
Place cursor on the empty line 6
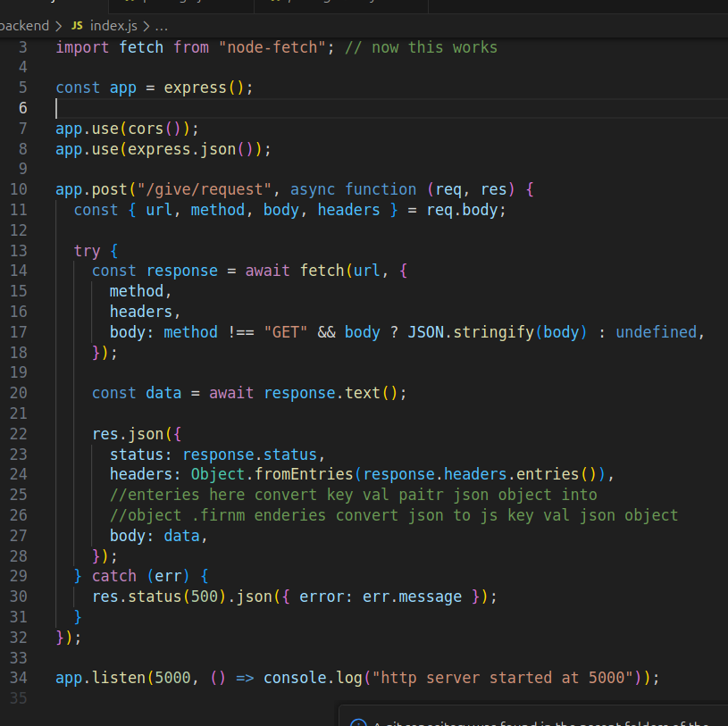tap(390, 108)
